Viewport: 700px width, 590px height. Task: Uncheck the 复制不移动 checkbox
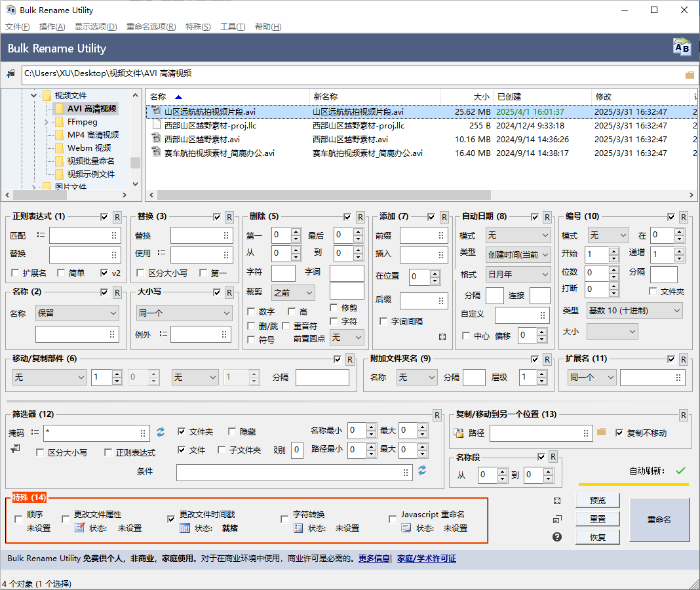coord(619,433)
